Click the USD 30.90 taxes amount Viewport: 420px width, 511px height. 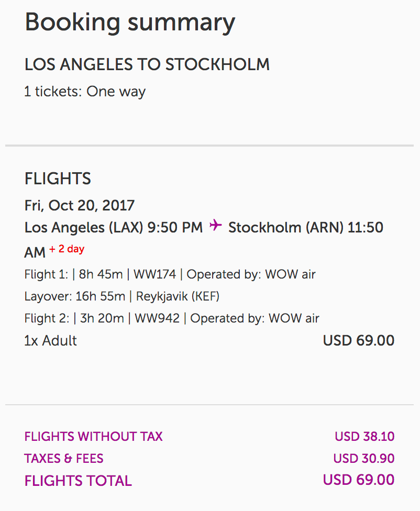(363, 459)
